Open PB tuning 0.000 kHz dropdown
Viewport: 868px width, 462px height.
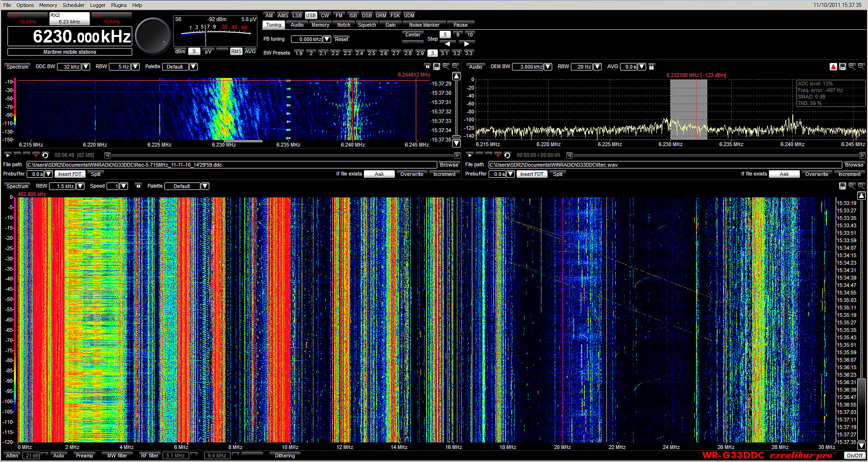327,39
